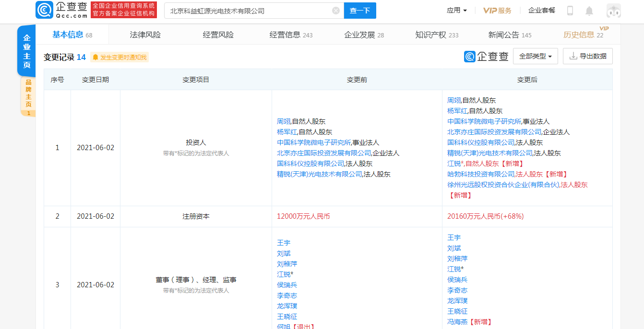This screenshot has height=329, width=644.
Task: Expand the 全部类型 filter dropdown
Action: [536, 56]
